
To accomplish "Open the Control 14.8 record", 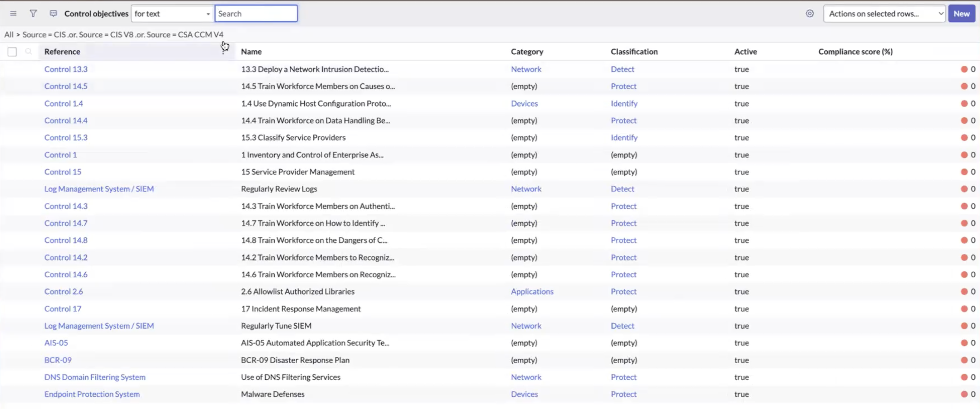I will click(x=66, y=240).
